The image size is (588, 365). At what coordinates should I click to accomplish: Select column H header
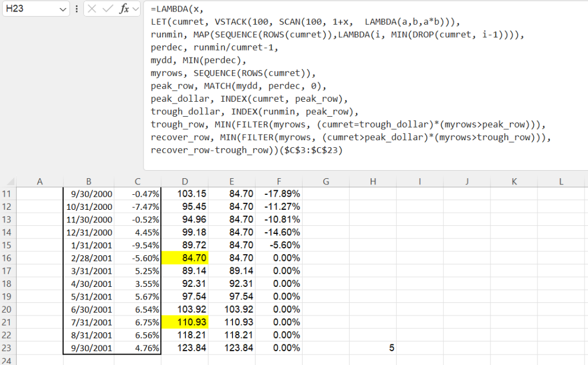coord(373,182)
